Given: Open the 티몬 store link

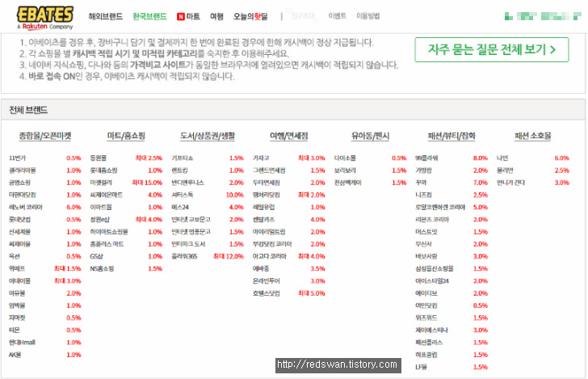Looking at the screenshot, I should 15,331.
